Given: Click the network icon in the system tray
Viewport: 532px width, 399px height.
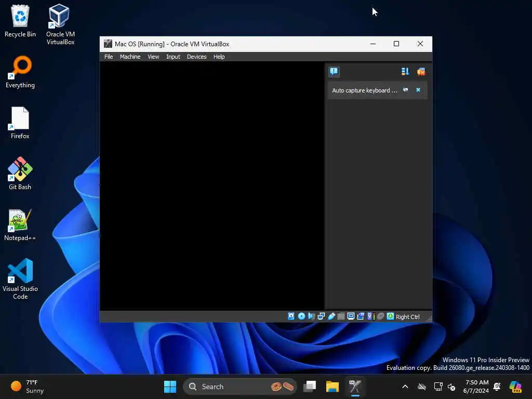Looking at the screenshot, I should (x=438, y=387).
